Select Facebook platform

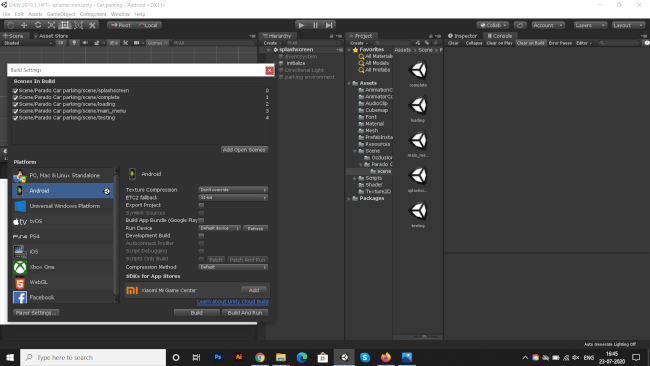[62, 297]
